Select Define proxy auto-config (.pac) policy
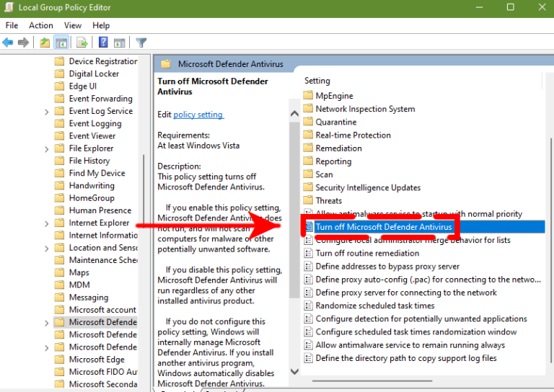This screenshot has width=554, height=392. click(428, 280)
